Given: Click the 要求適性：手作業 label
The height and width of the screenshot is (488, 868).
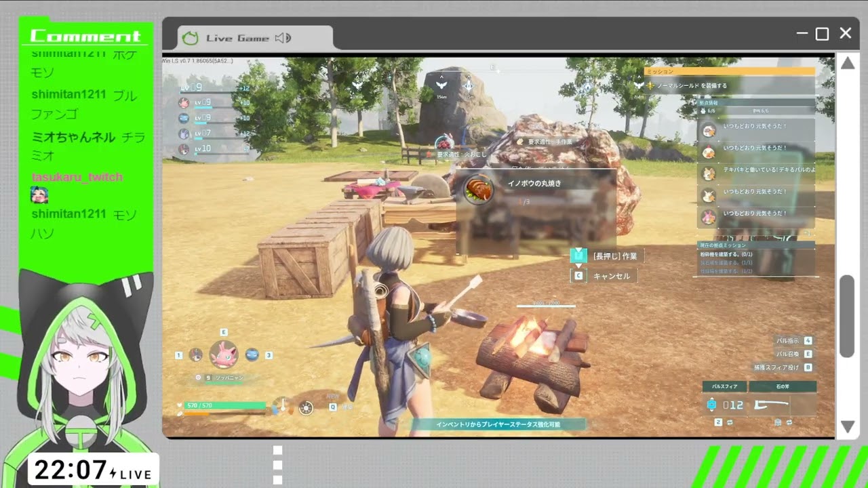Looking at the screenshot, I should (549, 142).
